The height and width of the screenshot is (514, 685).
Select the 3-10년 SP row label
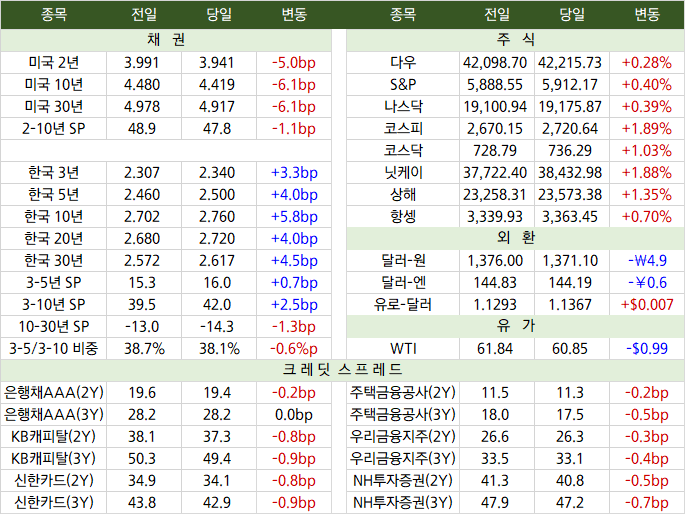pos(54,305)
